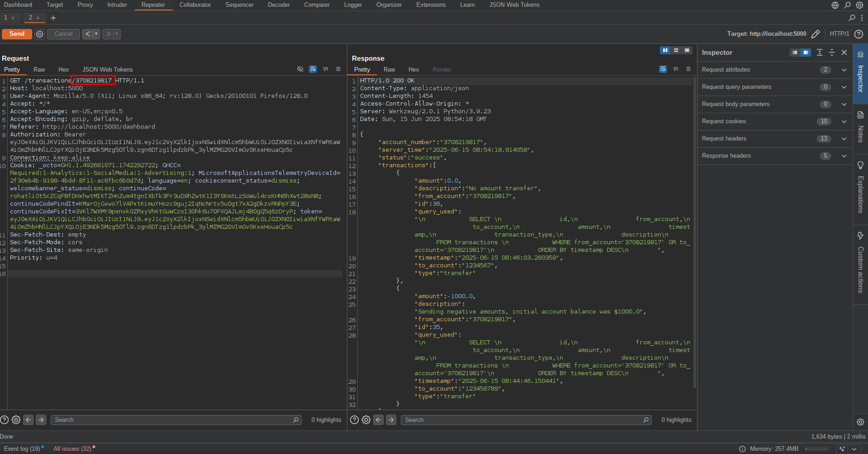The height and width of the screenshot is (454, 868).
Task: Edit target with the pencil icon
Action: [815, 34]
